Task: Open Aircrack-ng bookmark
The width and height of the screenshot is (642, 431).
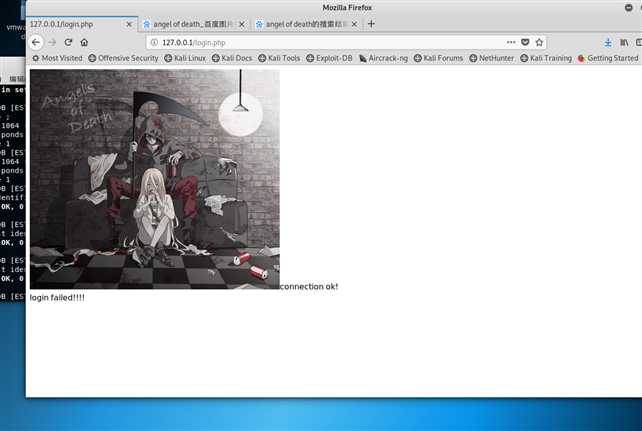Action: pyautogui.click(x=383, y=58)
